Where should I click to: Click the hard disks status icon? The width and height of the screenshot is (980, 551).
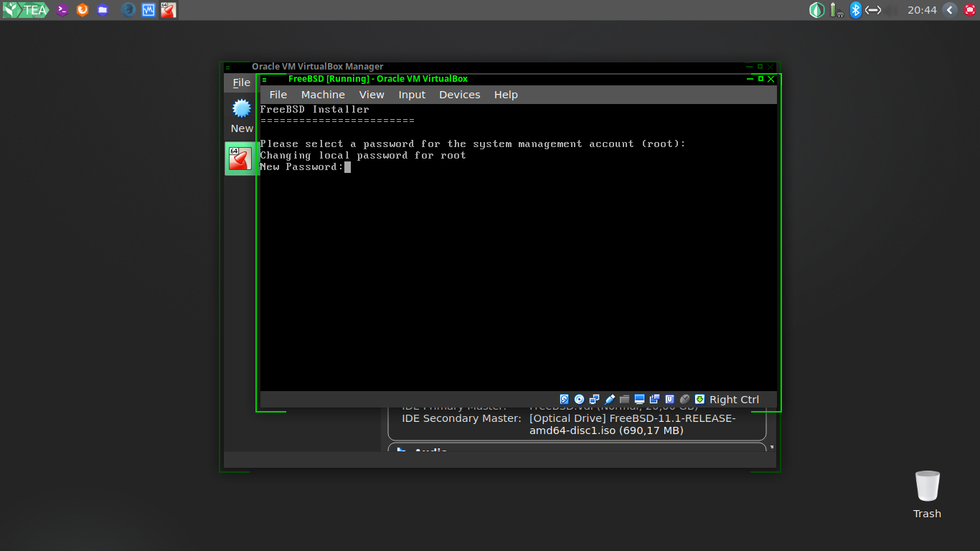[x=564, y=399]
